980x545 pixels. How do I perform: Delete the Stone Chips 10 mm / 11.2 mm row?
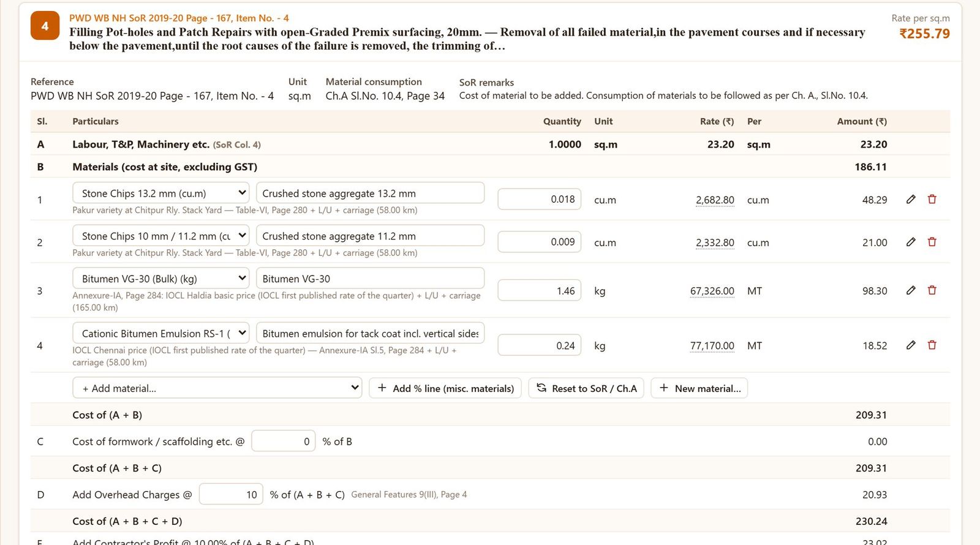[x=932, y=242]
